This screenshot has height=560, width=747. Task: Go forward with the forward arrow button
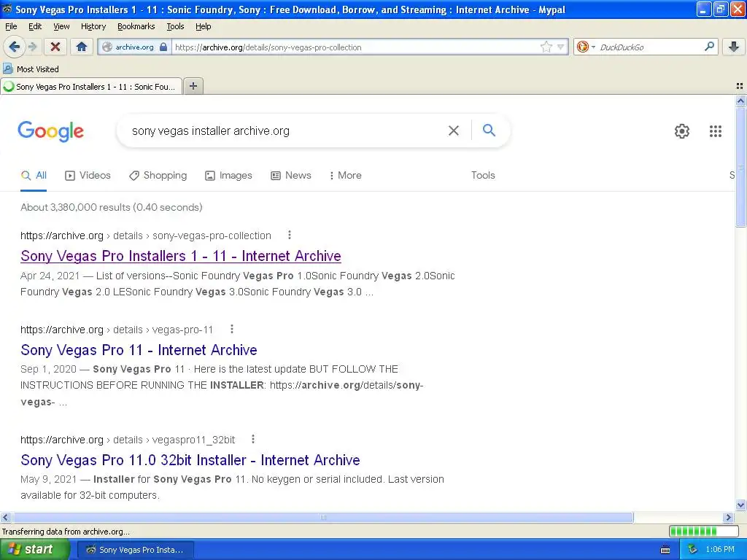coord(32,47)
